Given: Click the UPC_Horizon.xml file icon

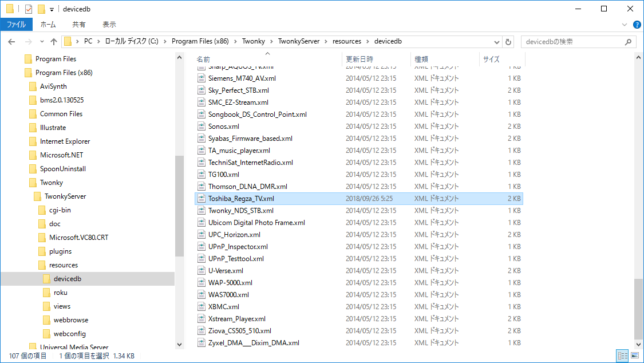Looking at the screenshot, I should 202,235.
